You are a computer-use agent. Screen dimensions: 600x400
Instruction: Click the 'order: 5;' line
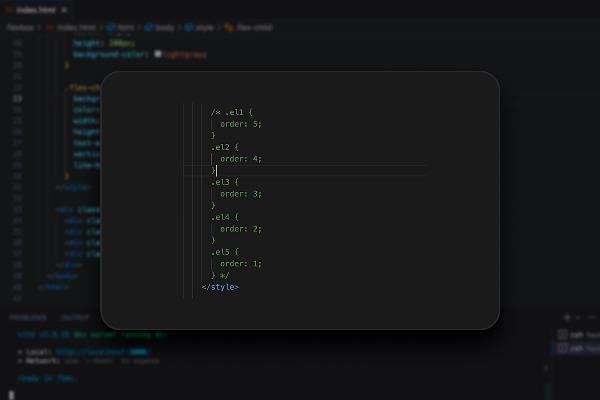[241, 124]
